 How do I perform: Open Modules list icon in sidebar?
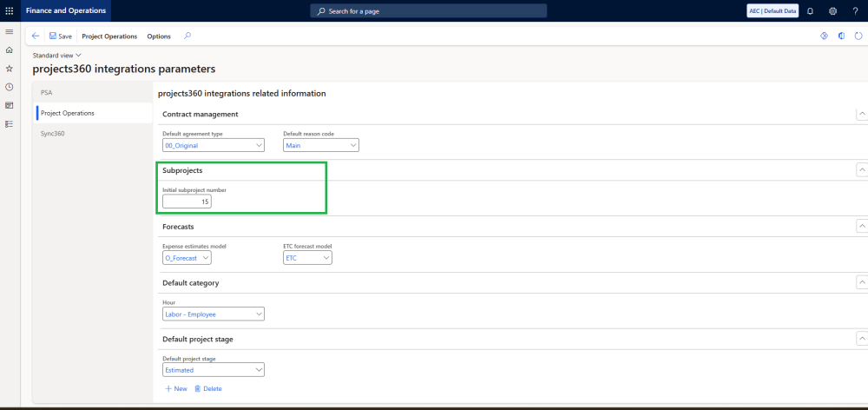pyautogui.click(x=9, y=124)
